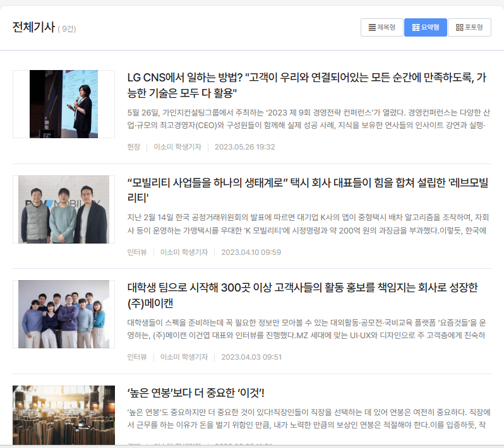Click reporter name beside 2023.04.03 09:51

pyautogui.click(x=184, y=357)
